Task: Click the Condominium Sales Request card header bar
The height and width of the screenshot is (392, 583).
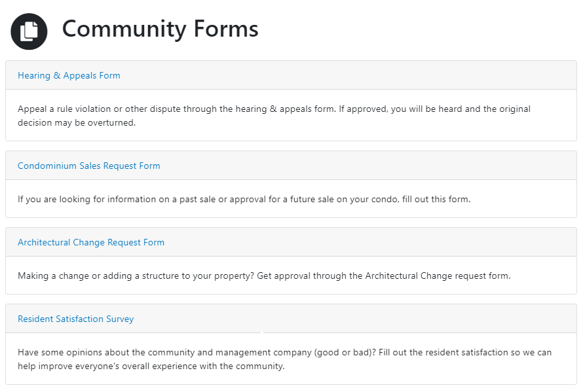Action: 291,166
